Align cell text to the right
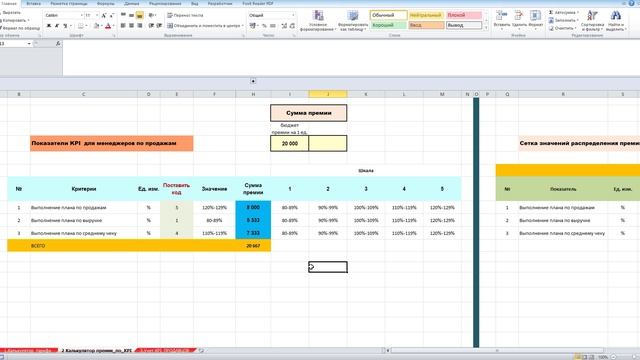 [x=140, y=26]
